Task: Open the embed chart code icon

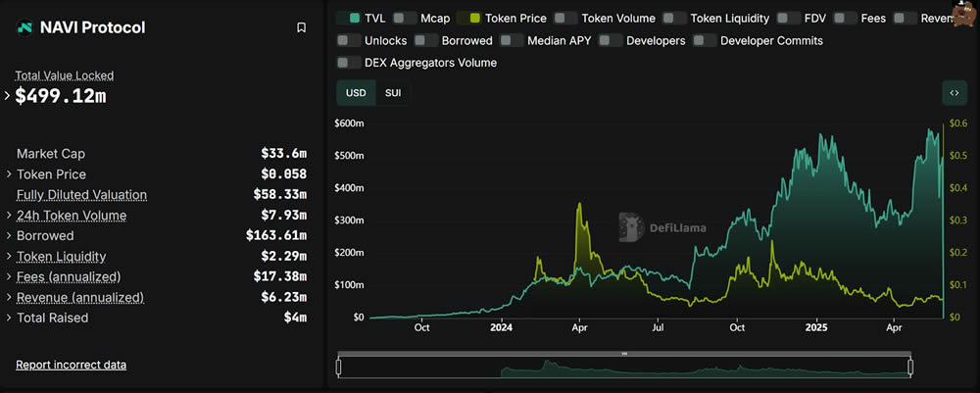Action: pos(955,93)
